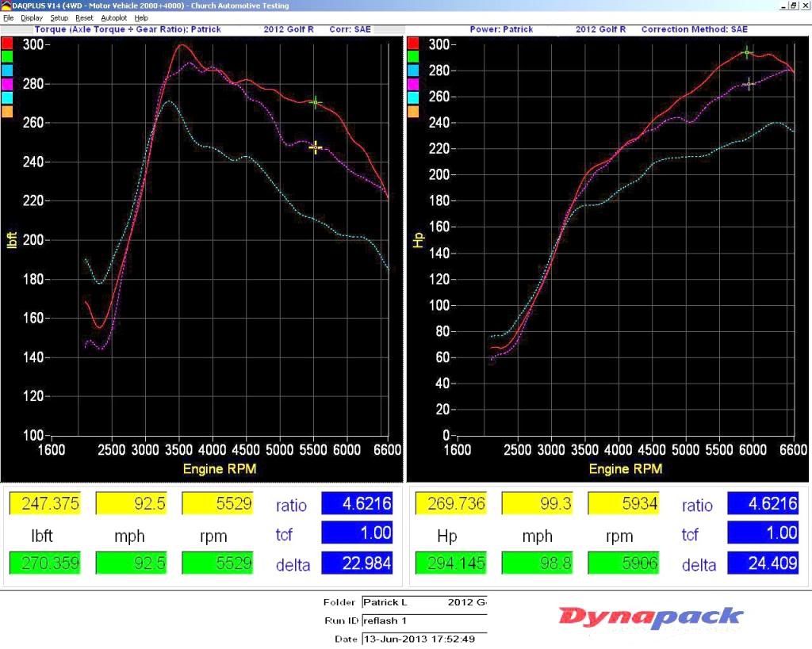Click green cursor marker on torque chart
The image size is (812, 649).
[316, 102]
